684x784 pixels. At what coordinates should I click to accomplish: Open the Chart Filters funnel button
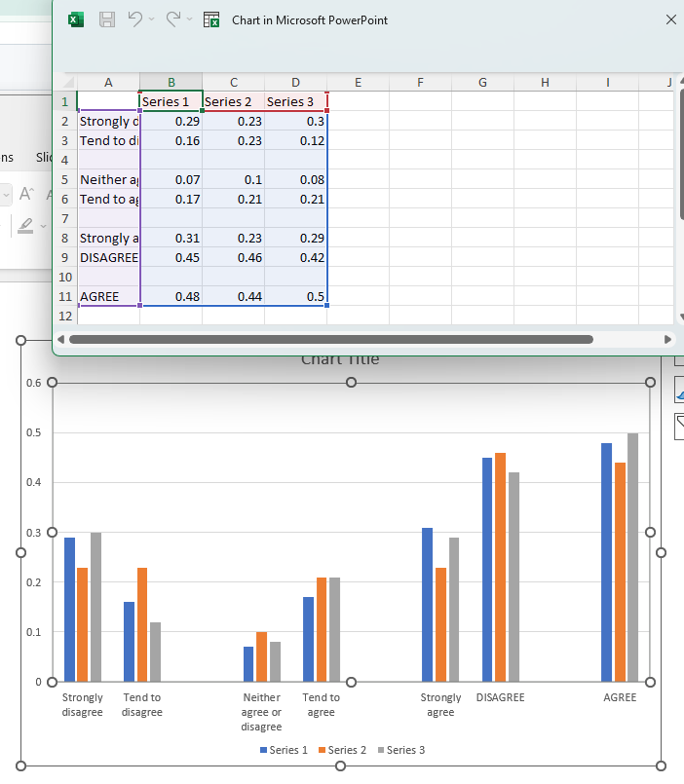[679, 426]
